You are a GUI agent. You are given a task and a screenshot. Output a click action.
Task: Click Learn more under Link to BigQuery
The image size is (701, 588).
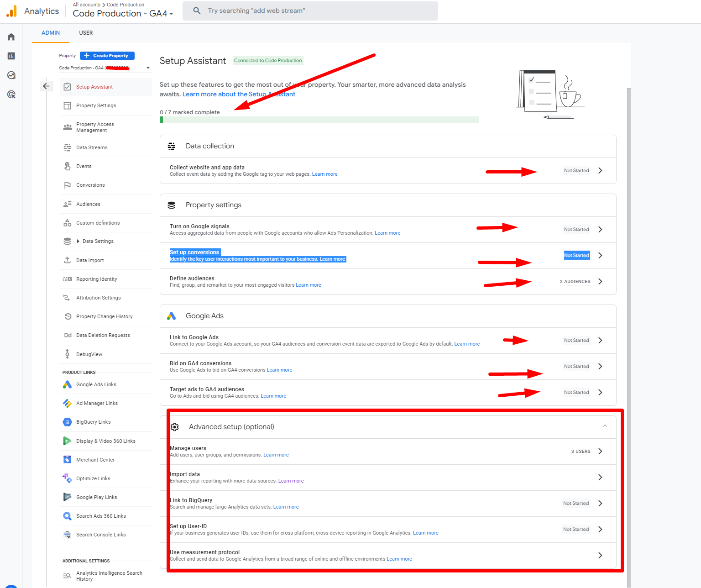pyautogui.click(x=286, y=507)
